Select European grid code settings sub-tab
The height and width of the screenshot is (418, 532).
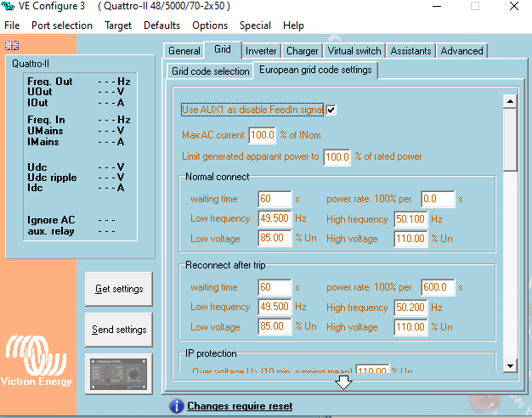click(315, 70)
